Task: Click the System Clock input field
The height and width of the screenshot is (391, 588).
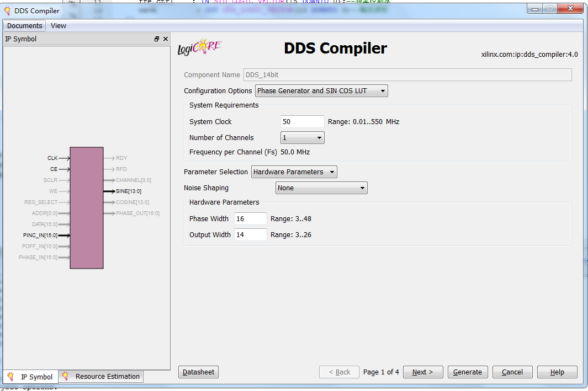Action: click(302, 122)
